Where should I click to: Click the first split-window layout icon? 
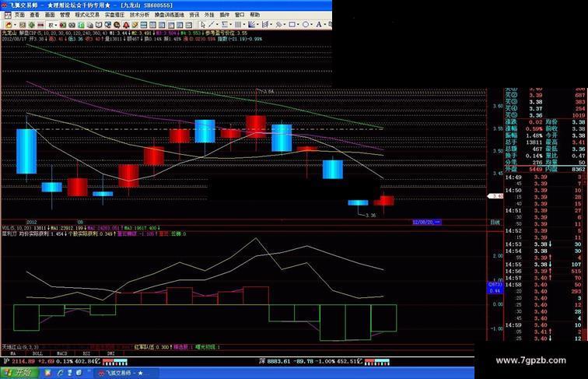(144, 25)
